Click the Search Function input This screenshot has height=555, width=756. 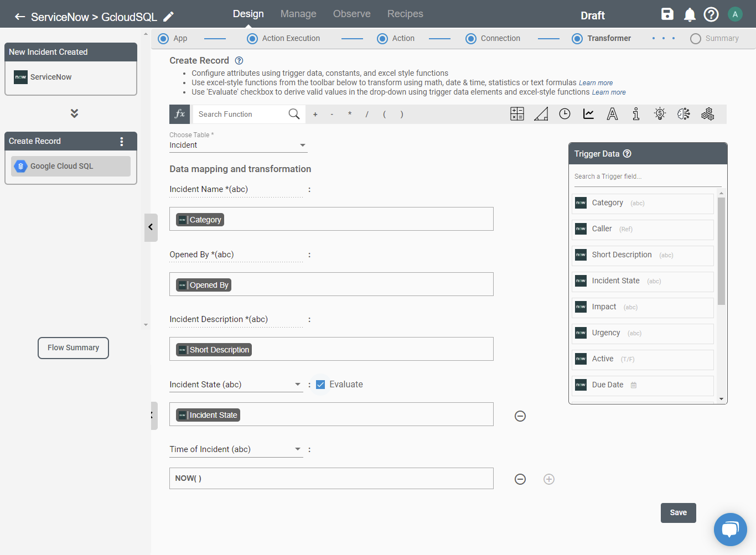pos(241,114)
